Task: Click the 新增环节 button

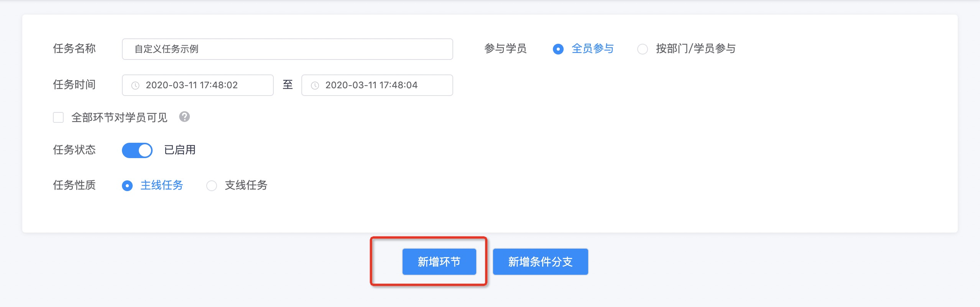Action: (439, 262)
